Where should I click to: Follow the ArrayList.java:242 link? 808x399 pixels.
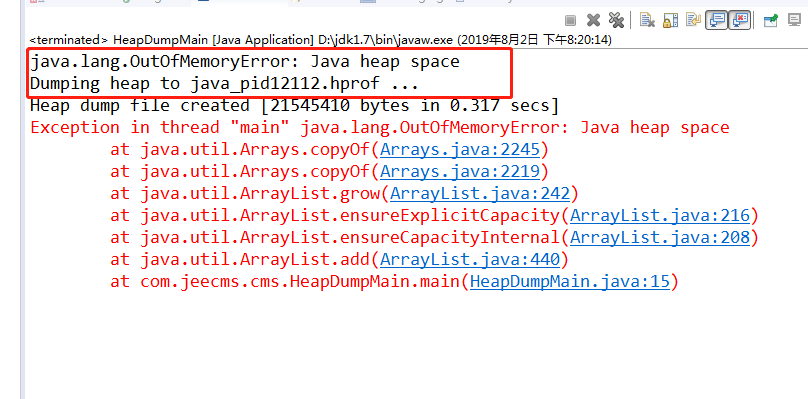click(480, 194)
